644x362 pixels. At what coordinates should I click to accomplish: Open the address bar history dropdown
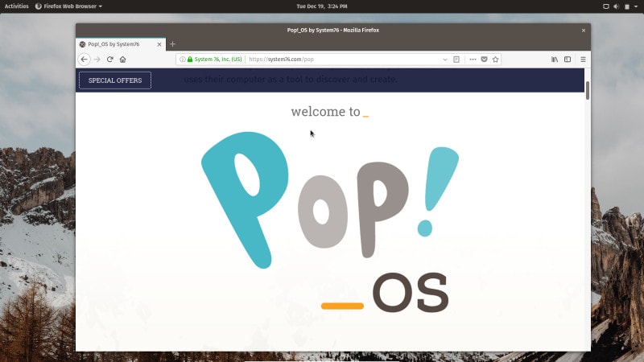445,60
